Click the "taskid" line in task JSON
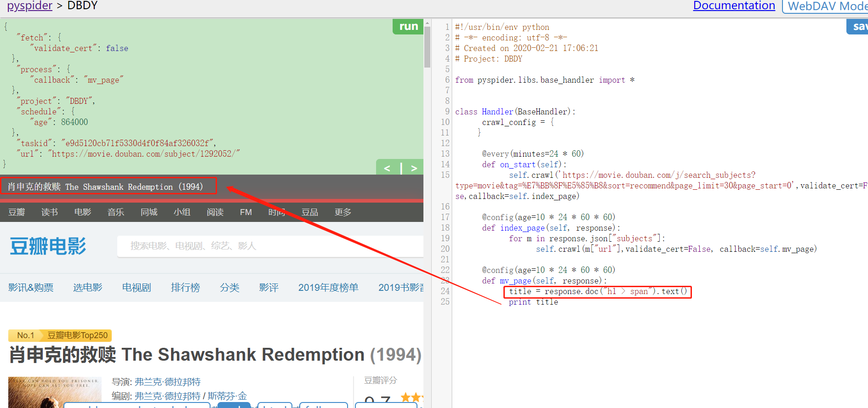 [x=117, y=143]
